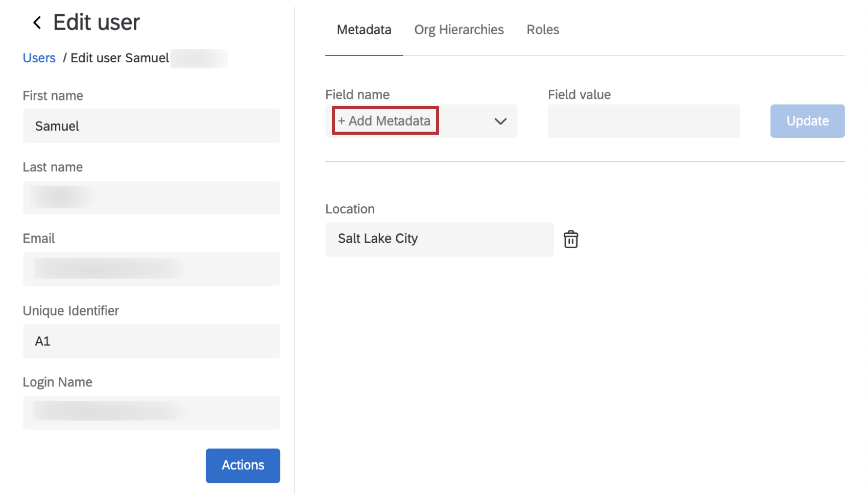Select the Email input field
868x494 pixels.
click(x=151, y=269)
